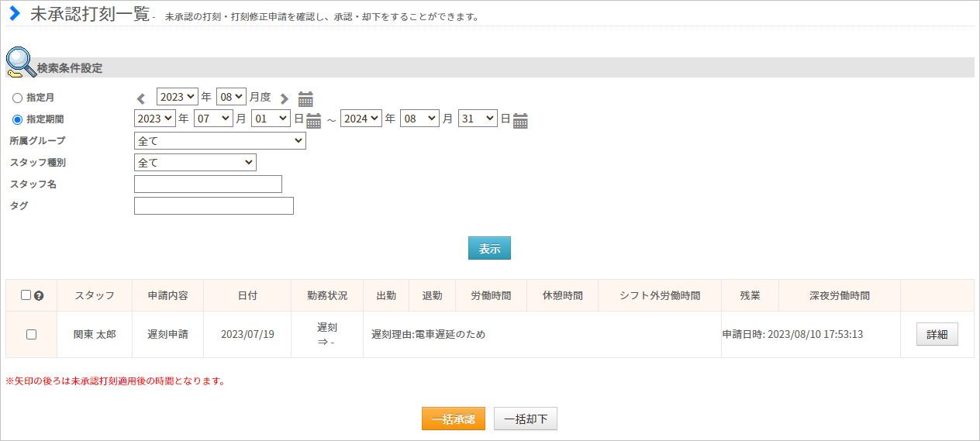Click the magnifier search conditions icon
This screenshot has height=441, width=980.
[x=21, y=63]
